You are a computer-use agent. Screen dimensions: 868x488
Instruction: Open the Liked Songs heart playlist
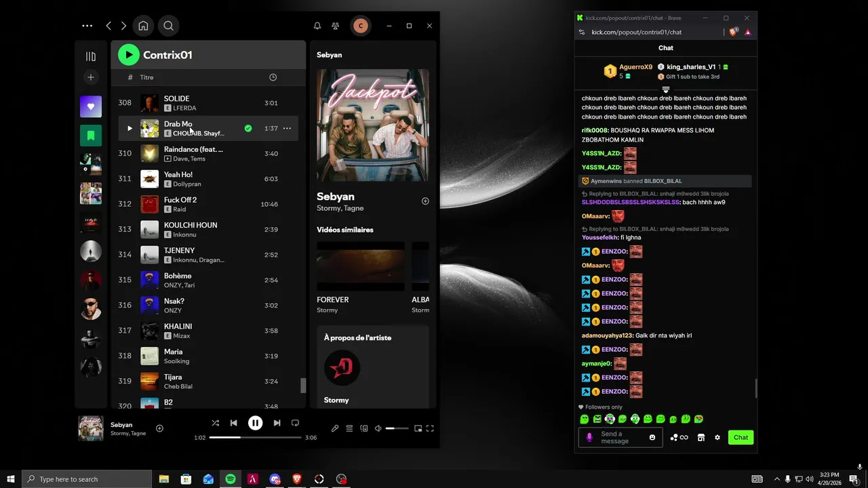pyautogui.click(x=91, y=106)
